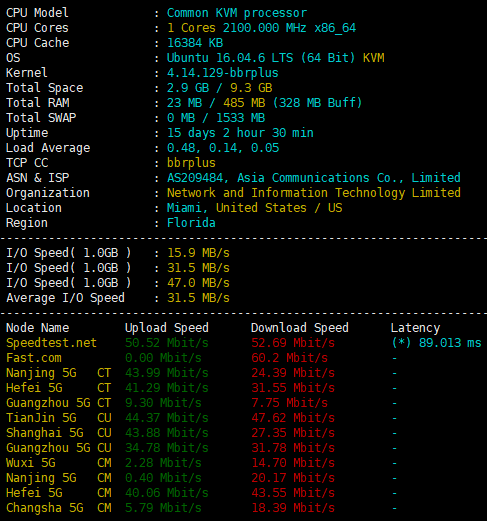Select the TCP CC value 'bbrplus'

191,163
